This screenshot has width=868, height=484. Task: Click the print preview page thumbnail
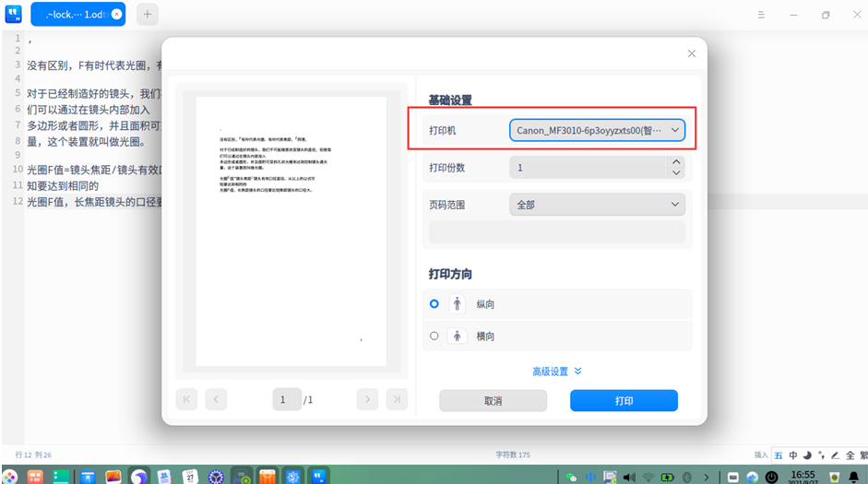click(x=291, y=231)
